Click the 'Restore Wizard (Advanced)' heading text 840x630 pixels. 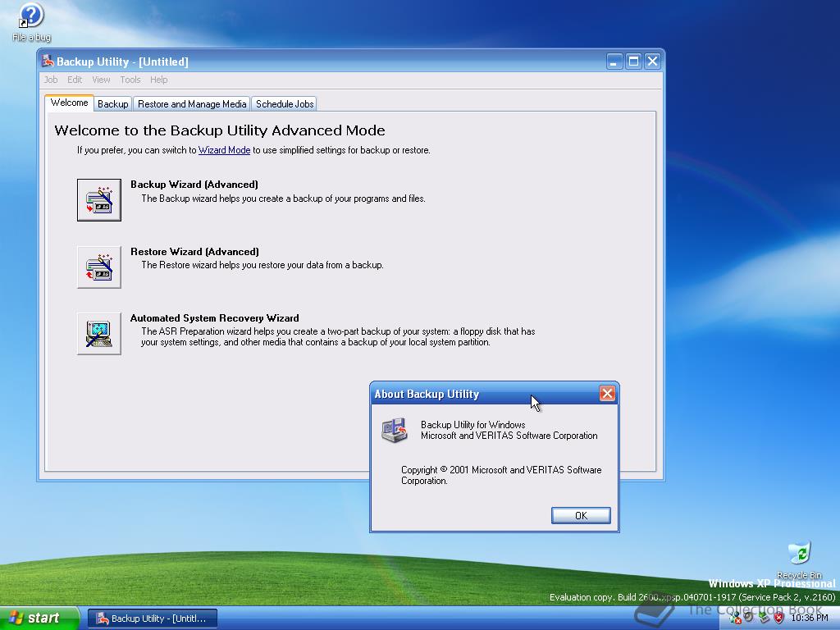tap(194, 251)
